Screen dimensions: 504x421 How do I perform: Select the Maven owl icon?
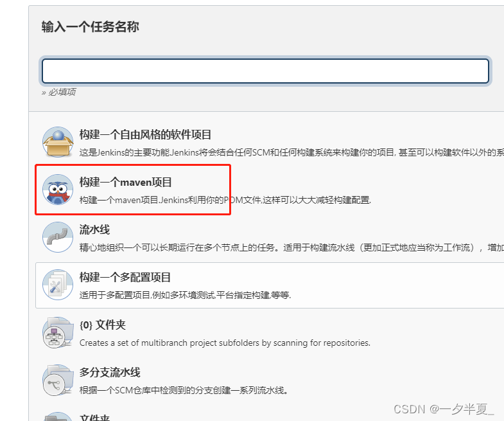58,190
